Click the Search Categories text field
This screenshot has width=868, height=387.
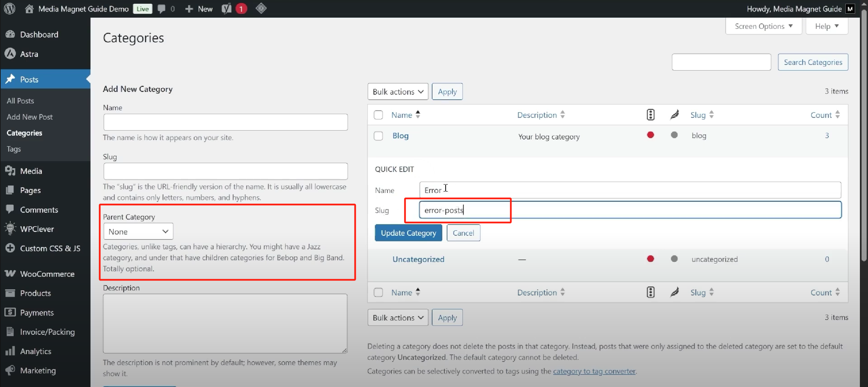(x=721, y=62)
